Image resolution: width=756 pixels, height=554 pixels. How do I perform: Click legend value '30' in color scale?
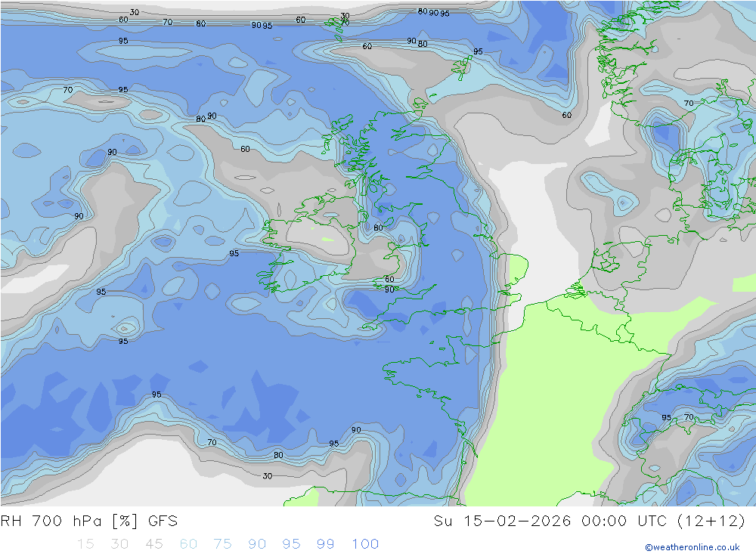click(x=119, y=544)
